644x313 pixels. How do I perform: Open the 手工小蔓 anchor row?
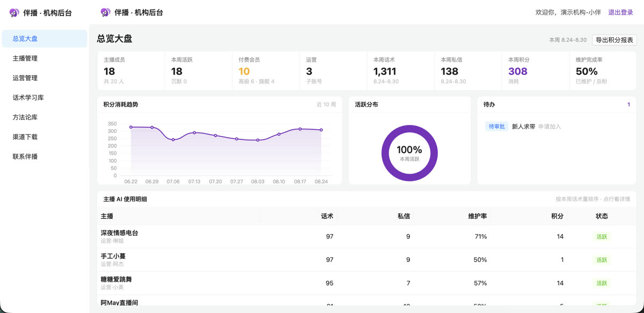click(x=367, y=260)
